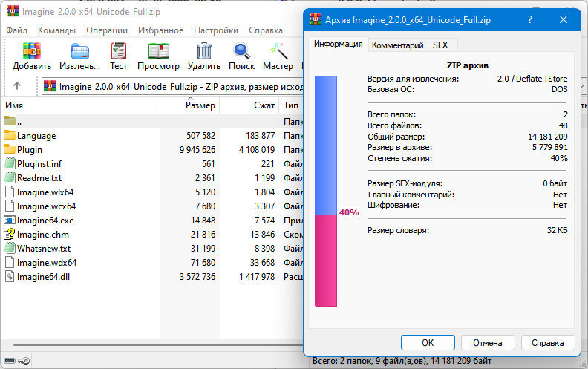588x369 pixels.
Task: Click the parent folder '..' icon
Action: point(10,121)
